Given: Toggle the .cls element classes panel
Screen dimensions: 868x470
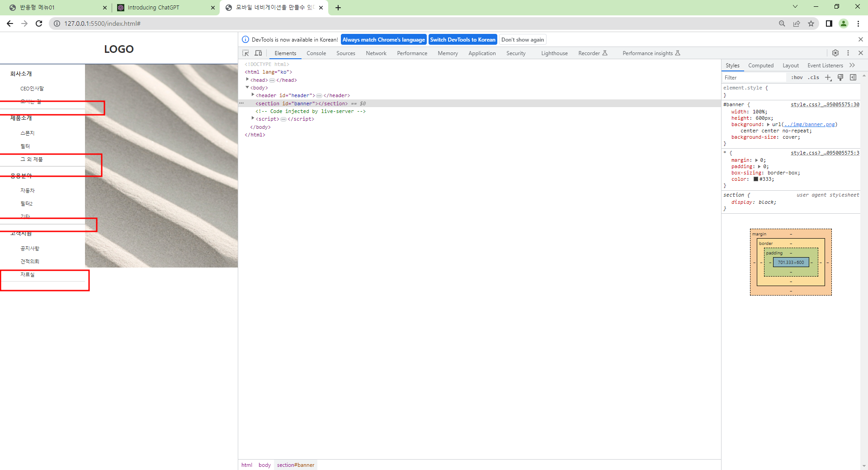Looking at the screenshot, I should point(814,77).
